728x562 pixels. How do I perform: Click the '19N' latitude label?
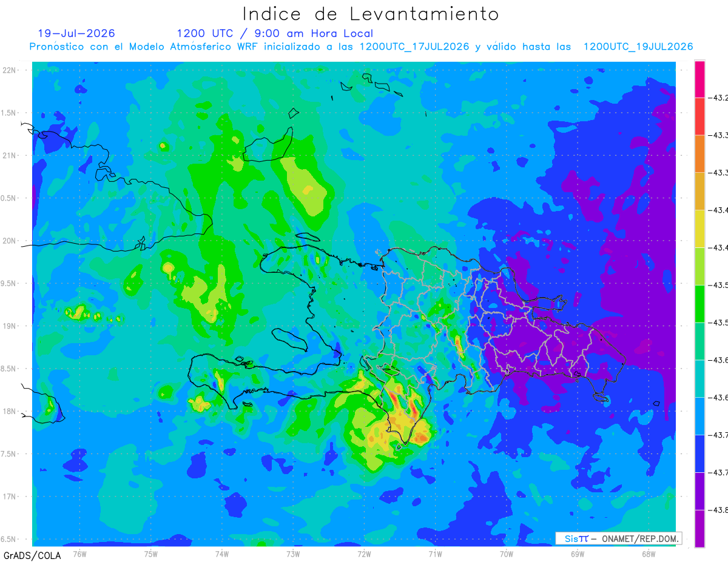10,326
